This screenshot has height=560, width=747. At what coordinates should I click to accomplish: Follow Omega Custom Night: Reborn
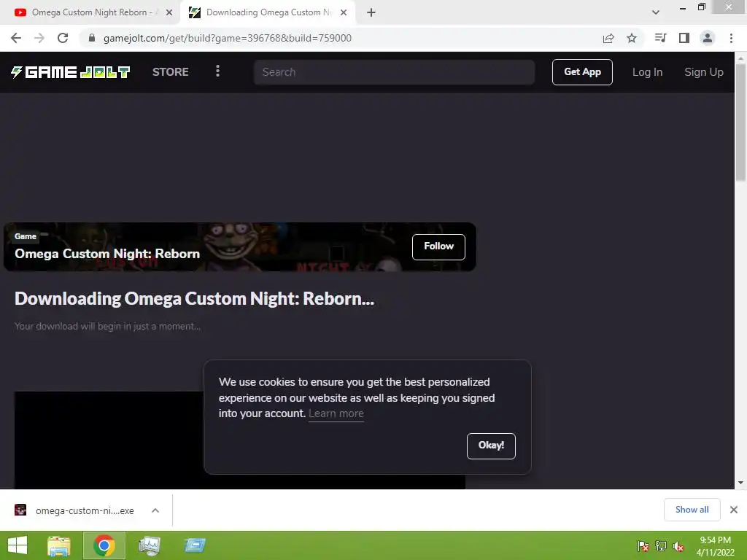tap(438, 246)
